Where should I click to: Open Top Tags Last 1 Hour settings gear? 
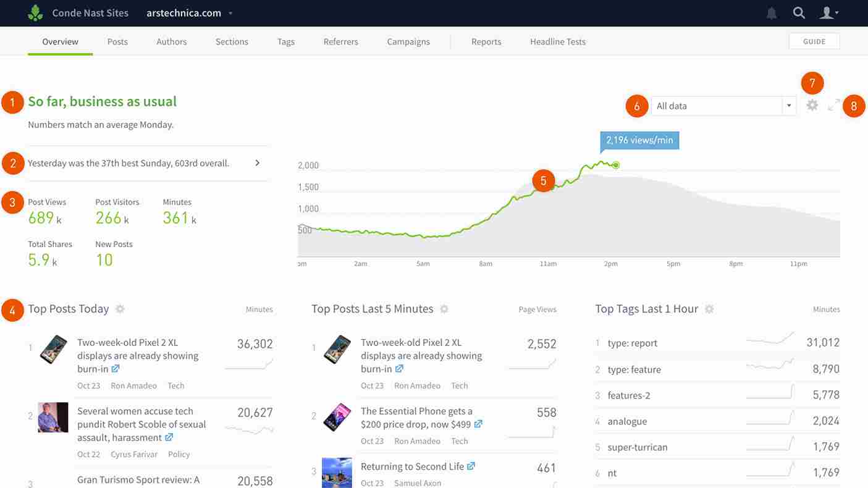point(709,308)
